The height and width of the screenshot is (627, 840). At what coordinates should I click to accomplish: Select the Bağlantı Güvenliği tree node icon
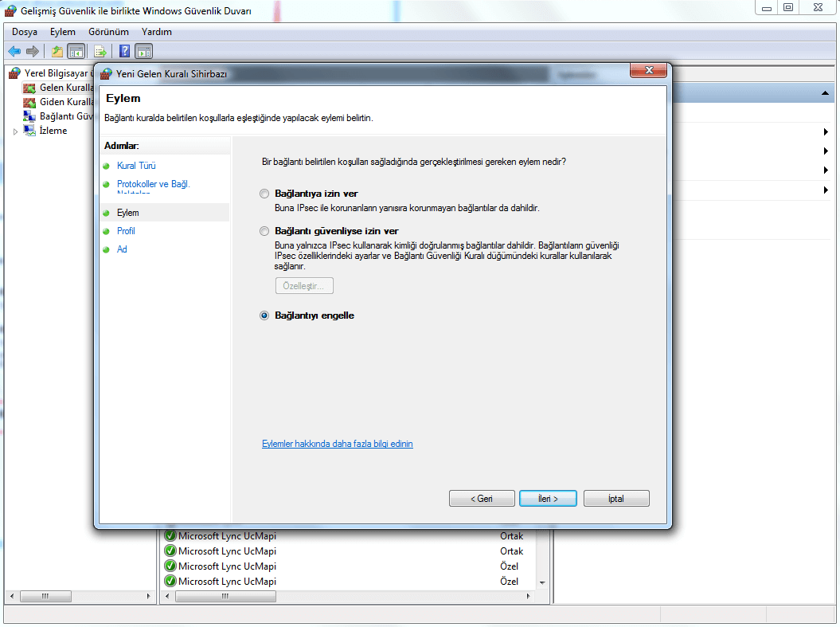(29, 116)
